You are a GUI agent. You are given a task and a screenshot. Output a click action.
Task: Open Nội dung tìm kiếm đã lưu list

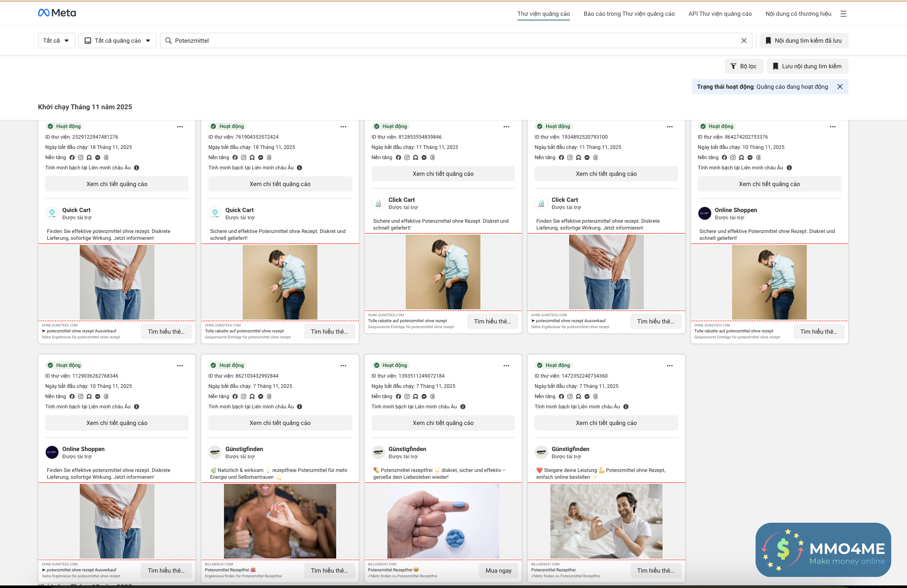pyautogui.click(x=804, y=41)
